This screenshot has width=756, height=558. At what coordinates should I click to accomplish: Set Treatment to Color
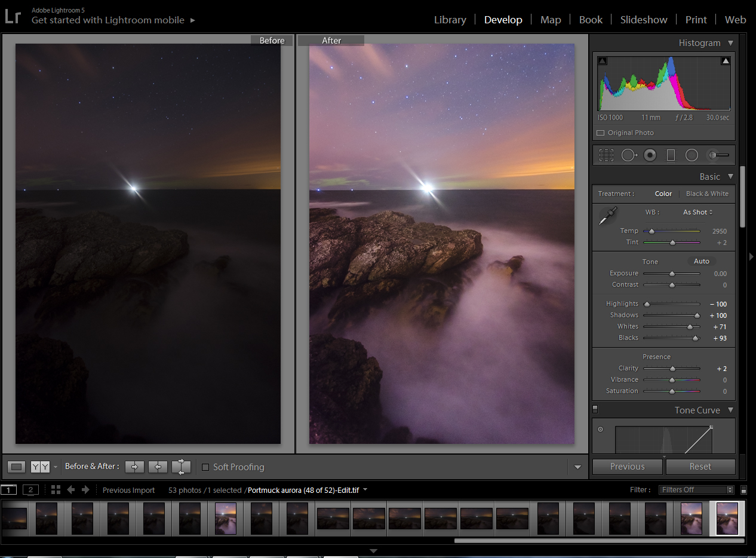tap(663, 194)
